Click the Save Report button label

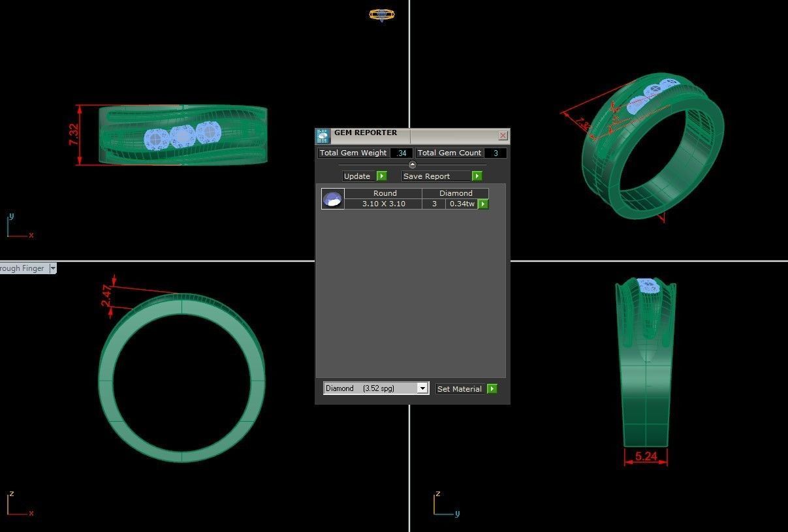coord(426,176)
